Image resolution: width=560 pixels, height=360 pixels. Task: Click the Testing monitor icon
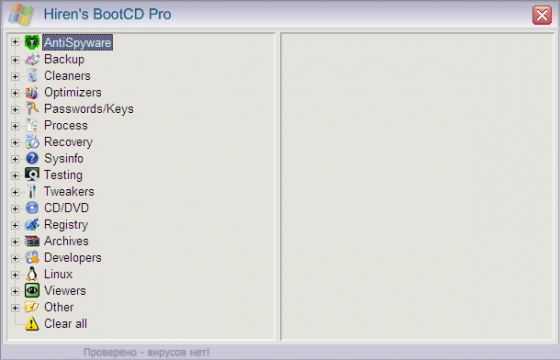32,175
